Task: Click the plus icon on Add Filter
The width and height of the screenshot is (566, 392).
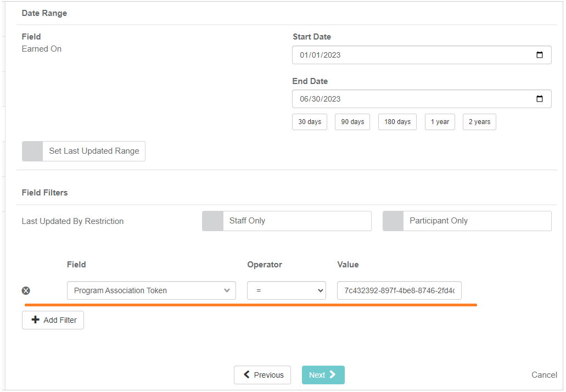Action: 36,320
